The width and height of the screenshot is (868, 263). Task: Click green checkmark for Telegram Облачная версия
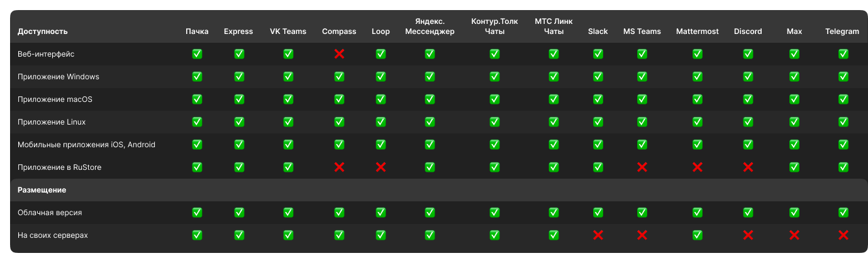pyautogui.click(x=843, y=213)
